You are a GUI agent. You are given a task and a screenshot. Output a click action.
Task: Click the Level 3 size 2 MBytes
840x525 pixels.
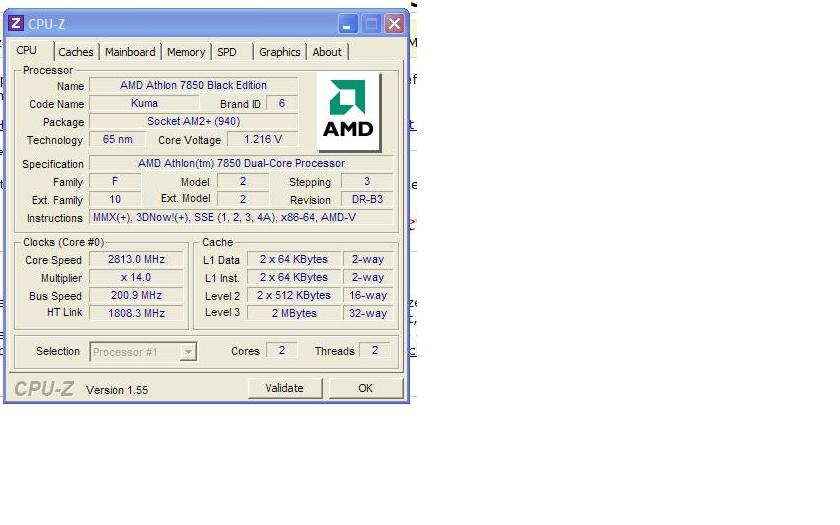(294, 313)
